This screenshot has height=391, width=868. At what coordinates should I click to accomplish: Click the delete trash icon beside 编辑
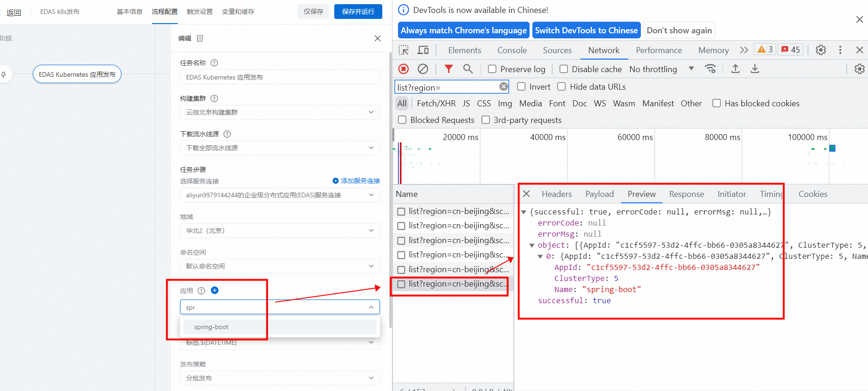pos(200,38)
